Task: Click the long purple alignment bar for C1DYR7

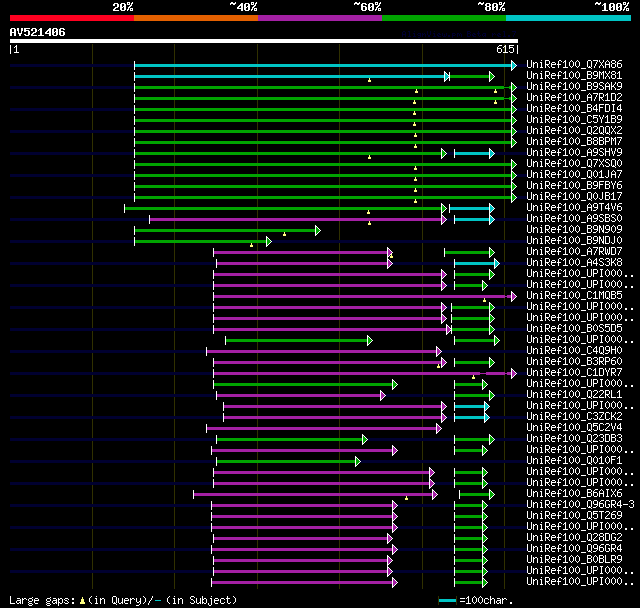Action: (365, 374)
